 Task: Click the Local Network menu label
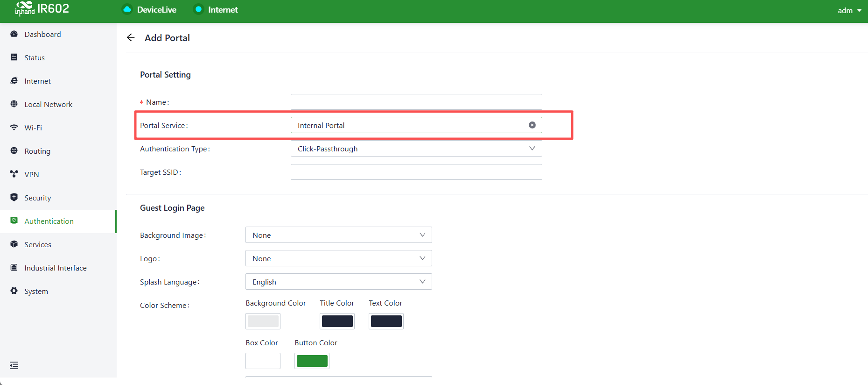(49, 105)
